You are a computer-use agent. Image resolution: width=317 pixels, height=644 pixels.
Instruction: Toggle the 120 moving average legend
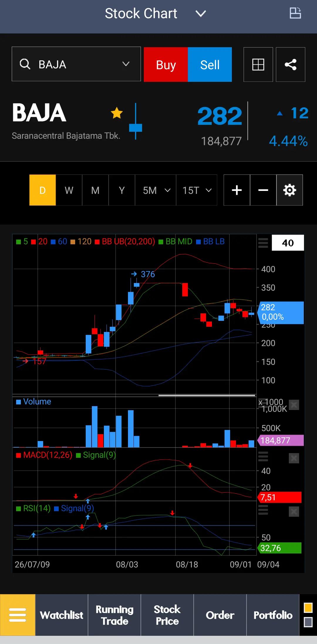(81, 242)
